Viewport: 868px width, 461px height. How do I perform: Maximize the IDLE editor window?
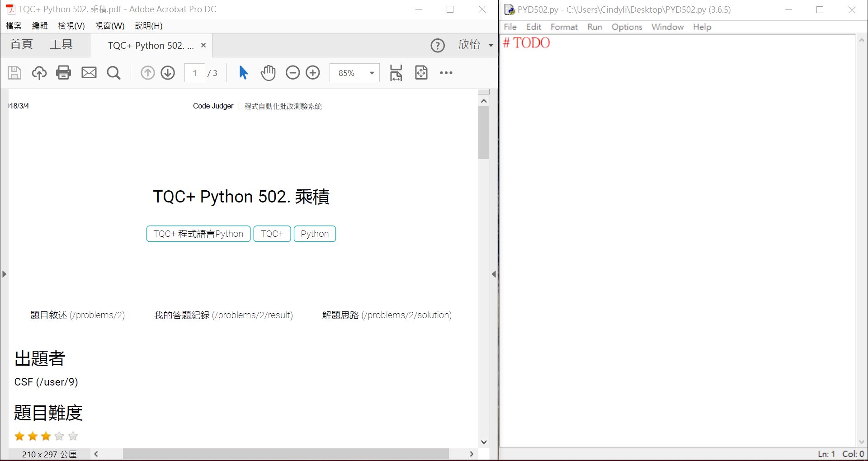[x=820, y=9]
